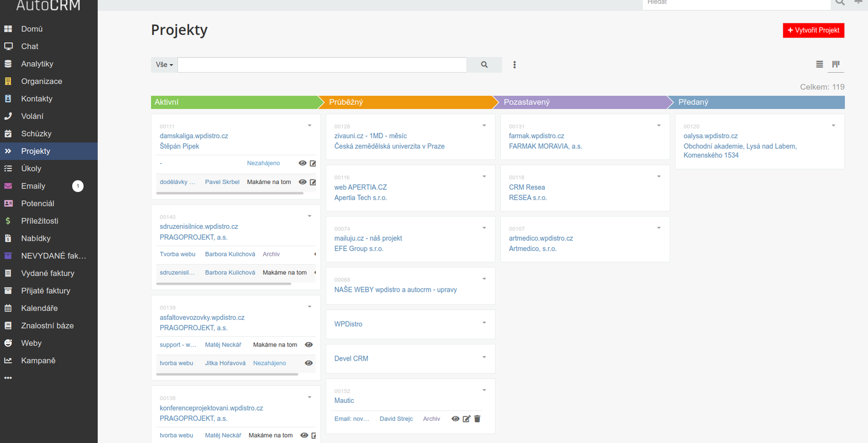
Task: Expand menu of sdruzenisilnice.wpdistro.cz card
Action: [310, 216]
